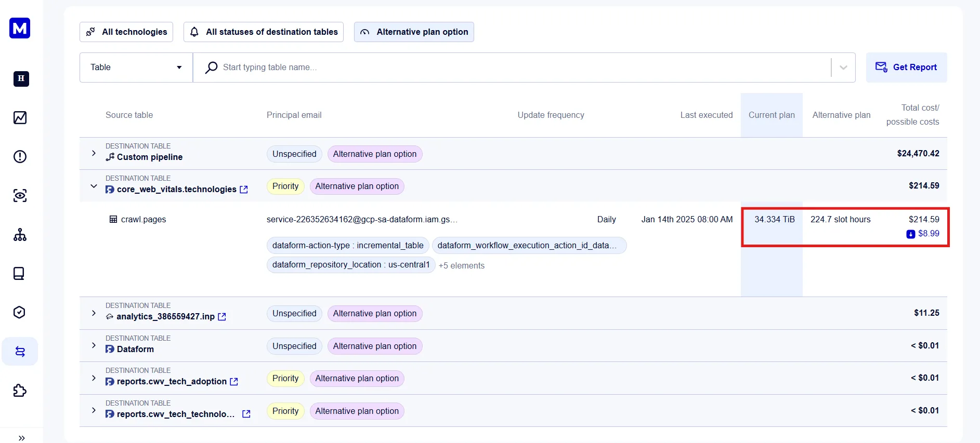Click the Get Report button
Screen dimensions: 980x443
(906, 68)
